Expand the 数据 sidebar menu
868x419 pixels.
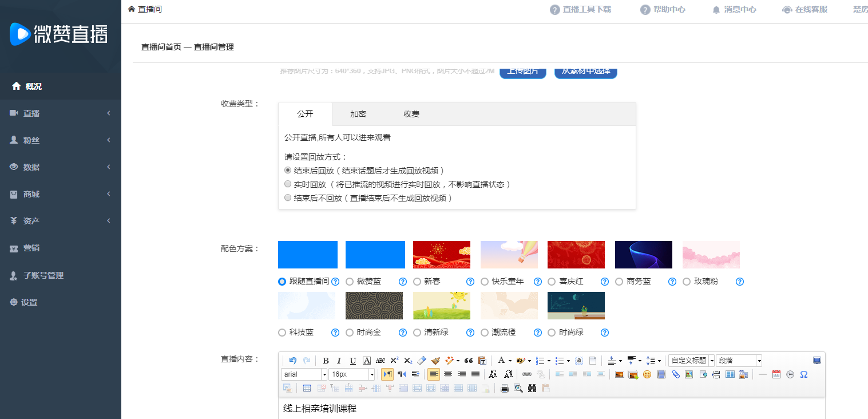click(61, 167)
